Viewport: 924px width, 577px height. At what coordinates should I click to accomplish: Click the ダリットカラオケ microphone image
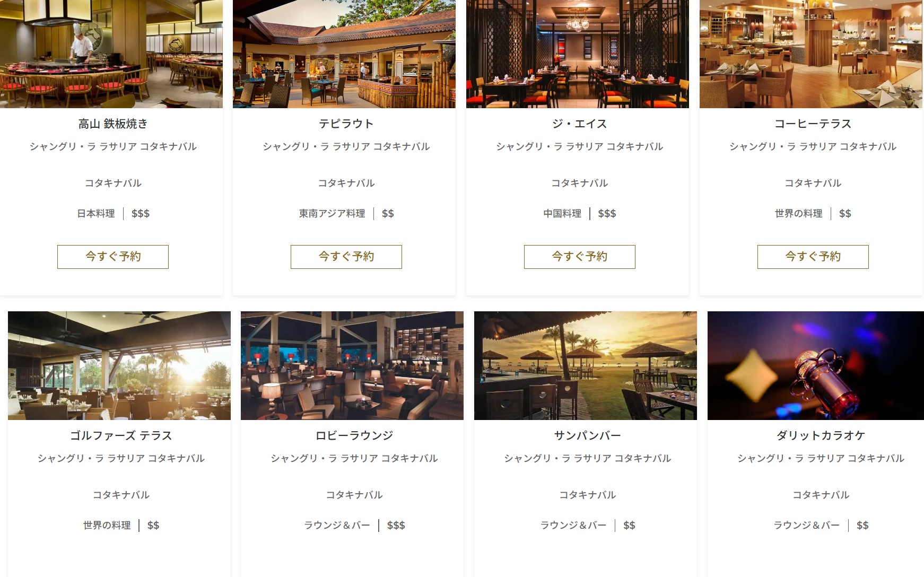[816, 365]
